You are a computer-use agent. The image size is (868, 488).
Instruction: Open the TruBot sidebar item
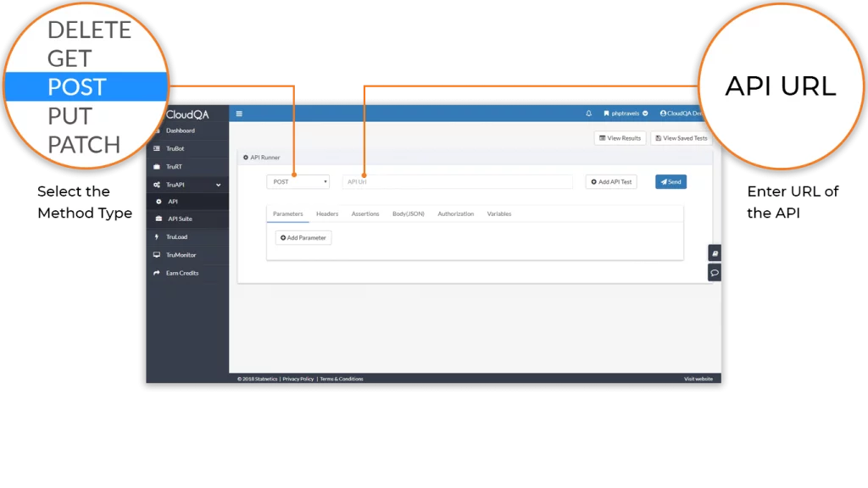(187, 149)
